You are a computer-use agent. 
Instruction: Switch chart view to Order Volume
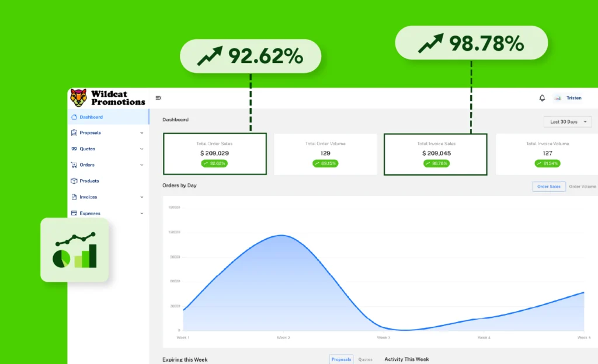[x=583, y=186]
